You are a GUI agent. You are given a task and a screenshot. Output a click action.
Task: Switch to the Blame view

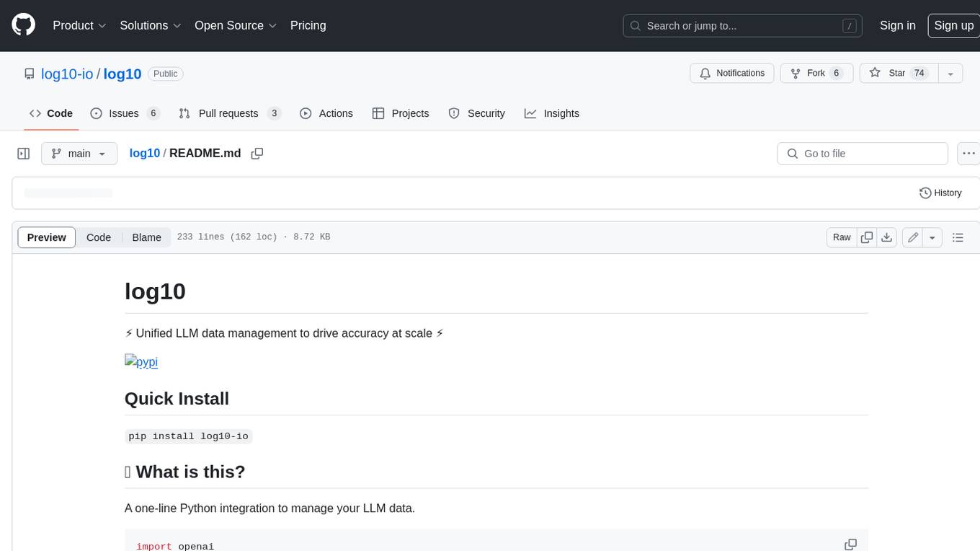click(146, 237)
